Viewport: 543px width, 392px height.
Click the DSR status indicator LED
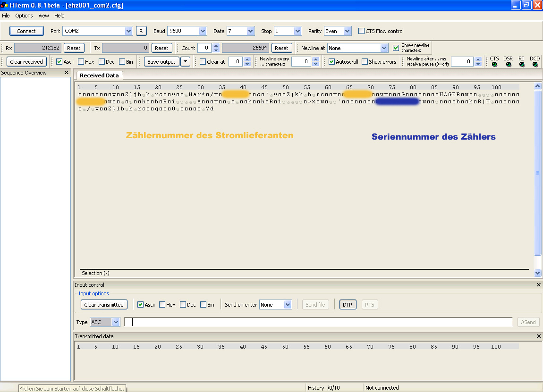[x=508, y=65]
